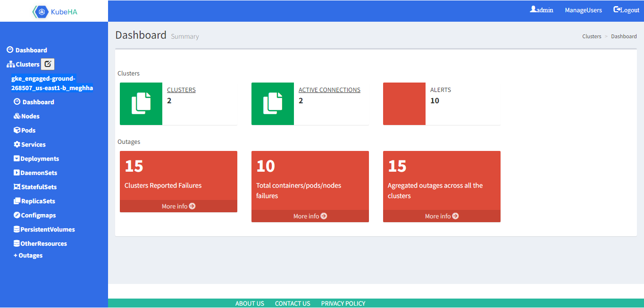Click the green Active Connections icon tile
The image size is (644, 308).
(x=273, y=104)
